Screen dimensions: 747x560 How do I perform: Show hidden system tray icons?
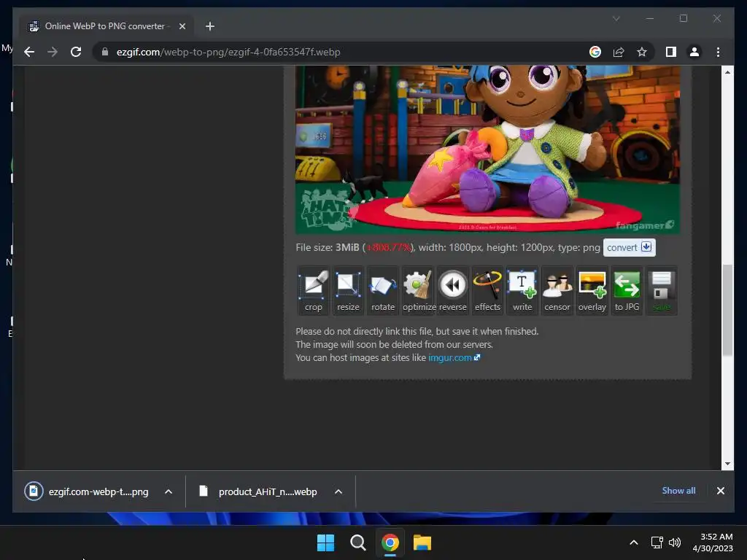point(634,542)
